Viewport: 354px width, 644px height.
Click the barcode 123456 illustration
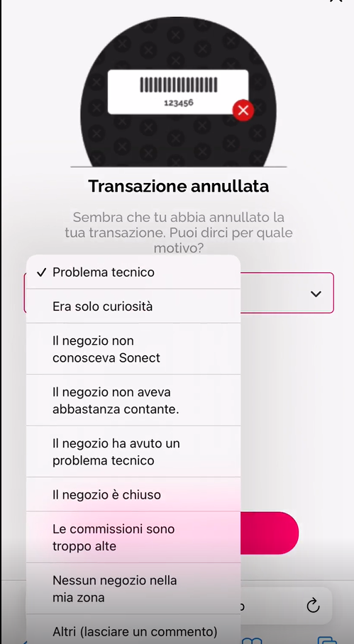point(178,91)
